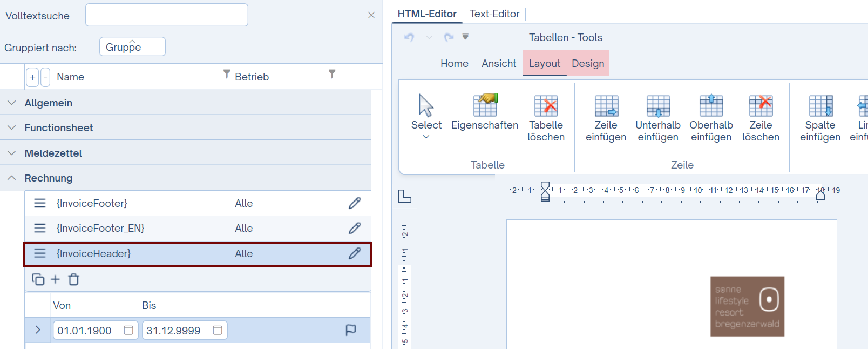Open the Design ribbon tab
This screenshot has height=349, width=868.
point(588,63)
